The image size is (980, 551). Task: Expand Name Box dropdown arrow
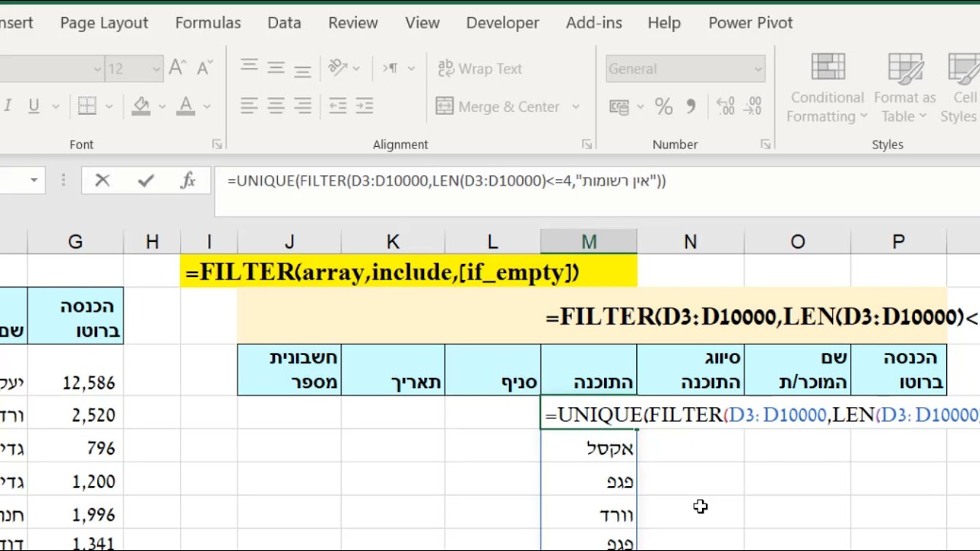click(34, 181)
